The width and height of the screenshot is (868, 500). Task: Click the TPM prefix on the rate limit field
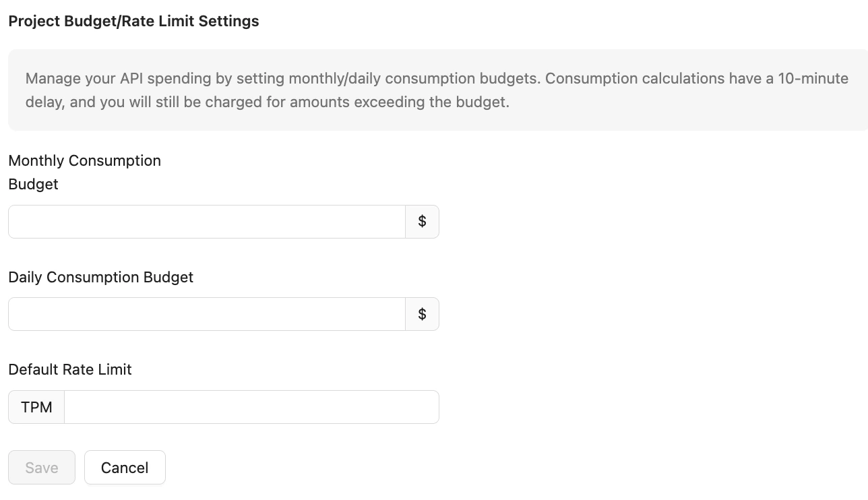36,407
